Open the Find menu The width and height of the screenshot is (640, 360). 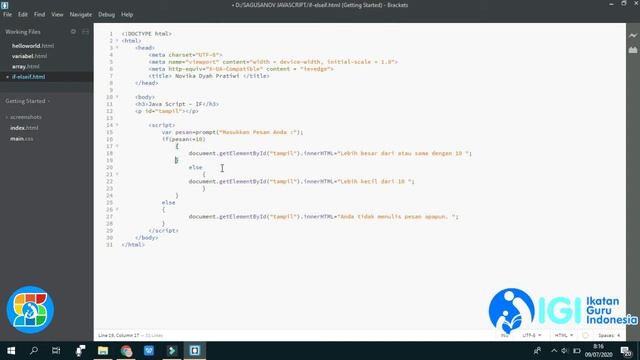click(39, 14)
